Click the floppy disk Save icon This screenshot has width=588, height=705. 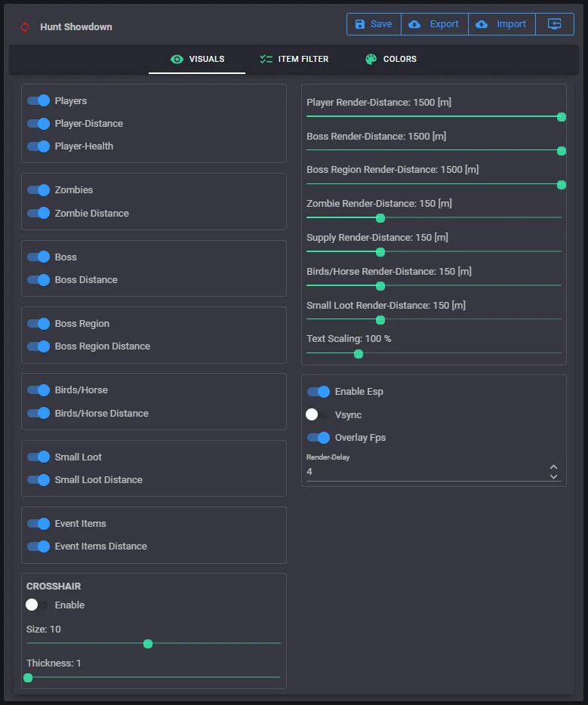tap(360, 24)
